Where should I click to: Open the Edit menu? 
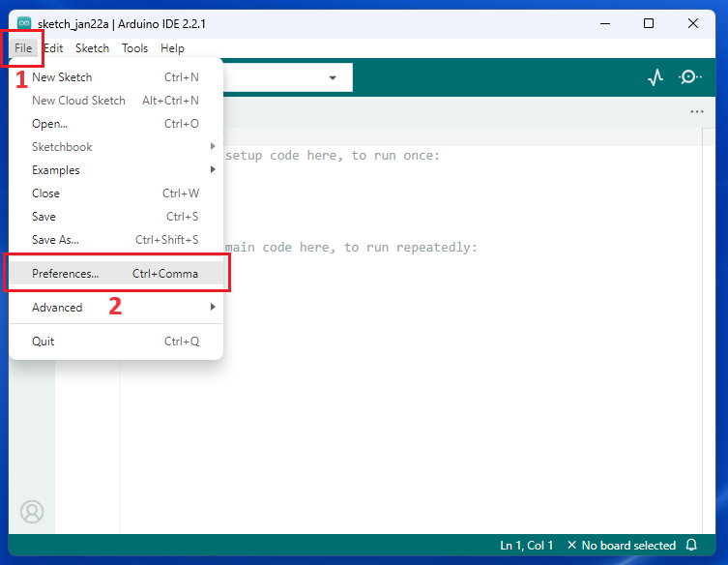pos(53,48)
